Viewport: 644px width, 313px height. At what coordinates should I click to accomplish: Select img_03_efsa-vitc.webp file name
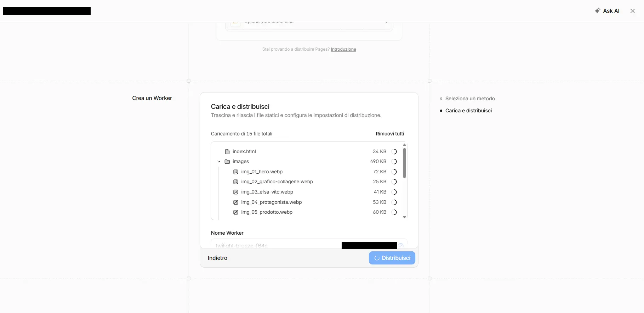267,192
